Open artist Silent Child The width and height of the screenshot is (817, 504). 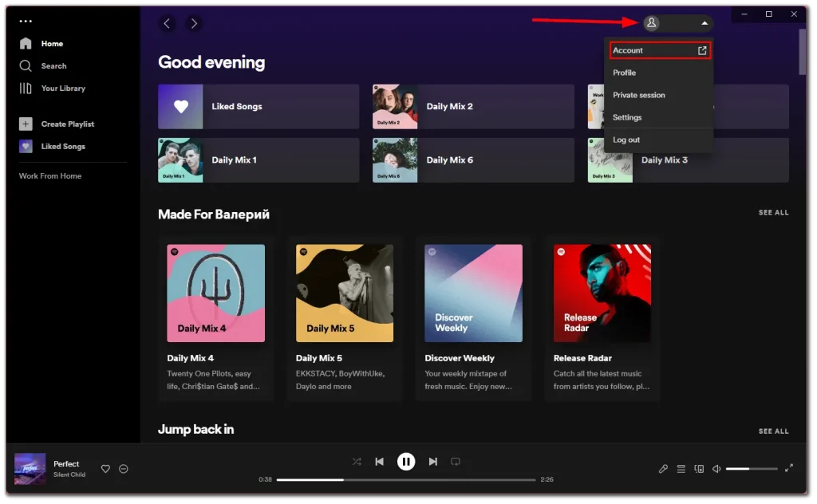69,474
